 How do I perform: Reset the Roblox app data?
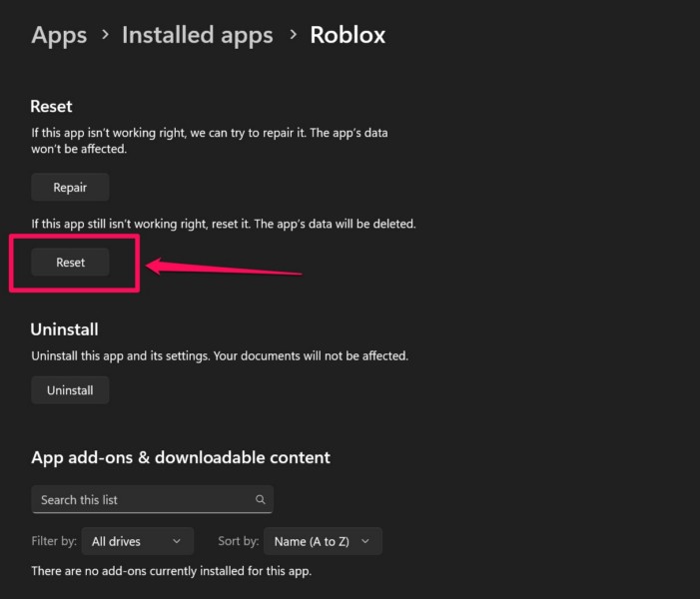(x=70, y=263)
